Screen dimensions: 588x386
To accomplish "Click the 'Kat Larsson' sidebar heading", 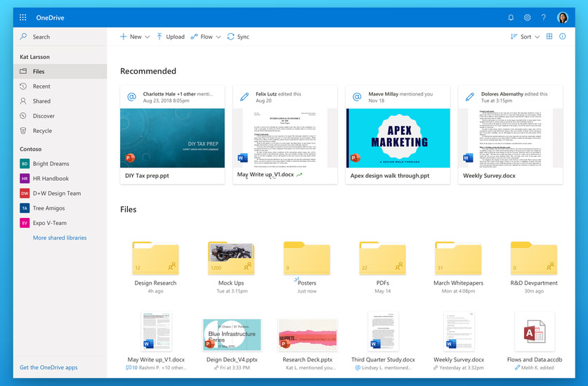I will (34, 57).
